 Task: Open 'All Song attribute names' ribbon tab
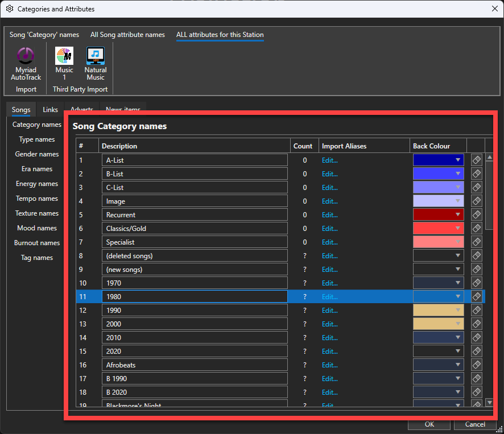[x=127, y=35]
